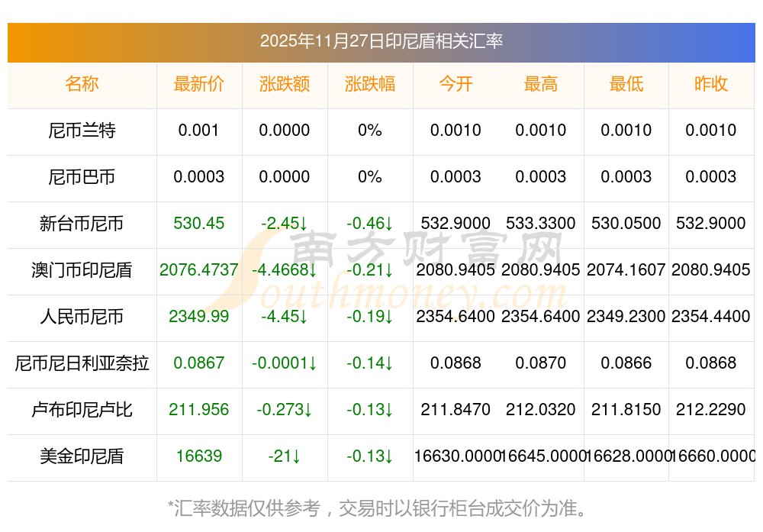763x532 pixels.
Task: Click the 美金印尼盾 row name
Action: tap(82, 456)
